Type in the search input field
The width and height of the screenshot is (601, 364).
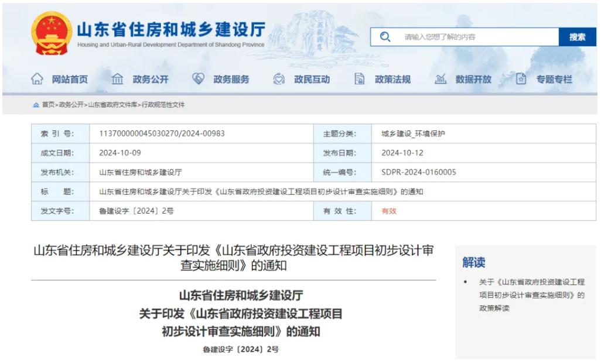tap(474, 37)
